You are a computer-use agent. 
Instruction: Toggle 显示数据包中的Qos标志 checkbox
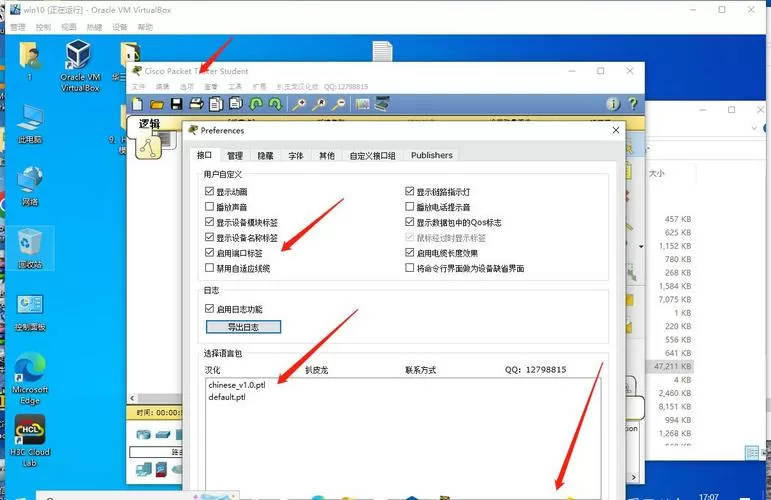(x=410, y=222)
